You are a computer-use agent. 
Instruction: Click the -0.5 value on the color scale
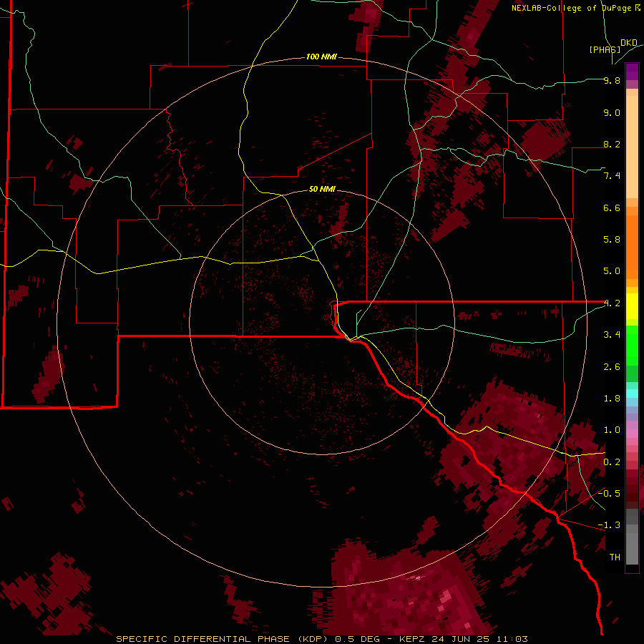(x=609, y=494)
